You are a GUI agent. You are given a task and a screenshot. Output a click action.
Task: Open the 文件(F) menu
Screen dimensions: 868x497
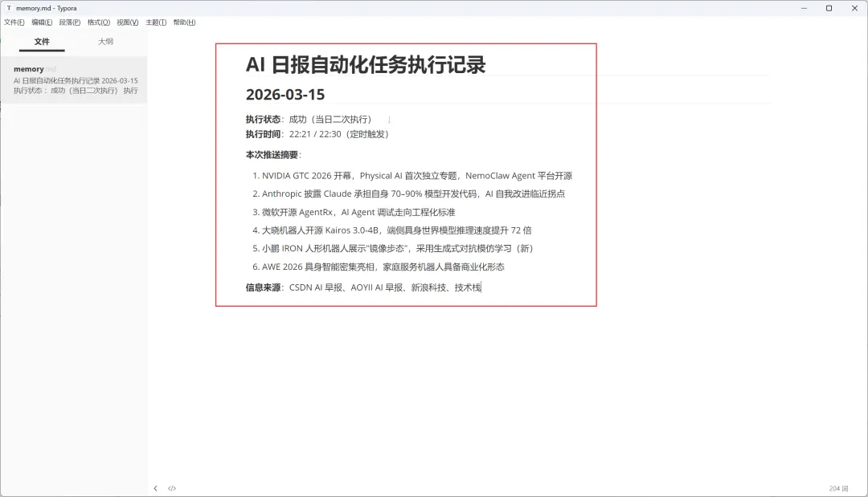coord(14,22)
